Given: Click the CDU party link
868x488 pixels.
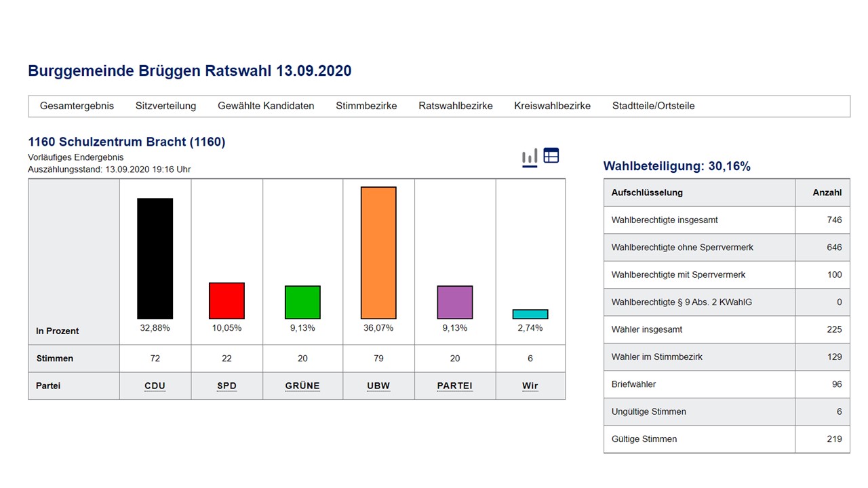Looking at the screenshot, I should click(155, 386).
